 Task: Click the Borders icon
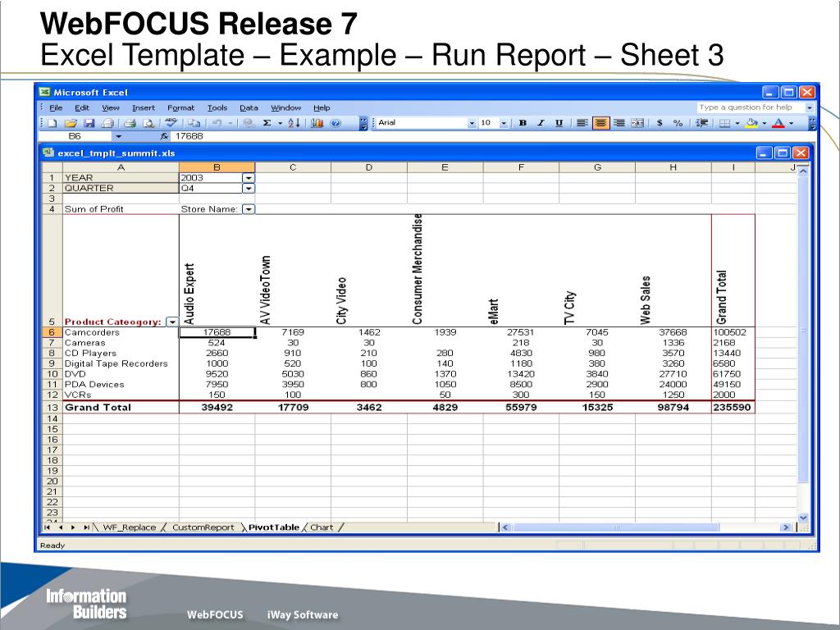pyautogui.click(x=724, y=123)
